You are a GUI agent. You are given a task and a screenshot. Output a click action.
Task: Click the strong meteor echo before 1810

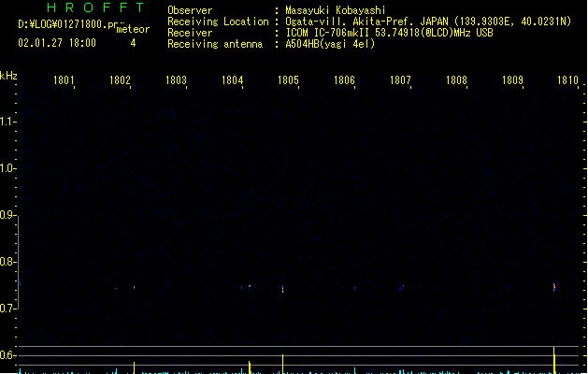coord(553,287)
